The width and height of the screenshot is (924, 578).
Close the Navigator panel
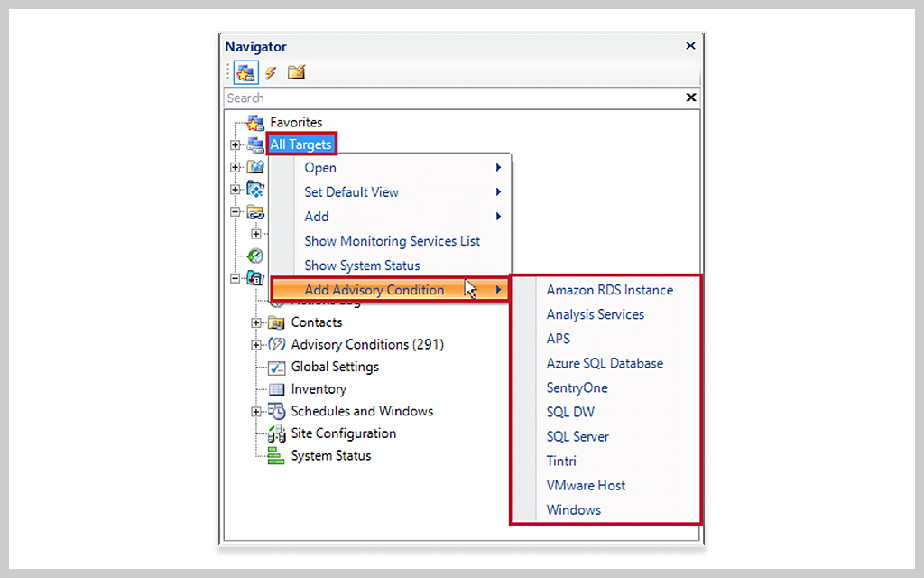click(x=690, y=45)
